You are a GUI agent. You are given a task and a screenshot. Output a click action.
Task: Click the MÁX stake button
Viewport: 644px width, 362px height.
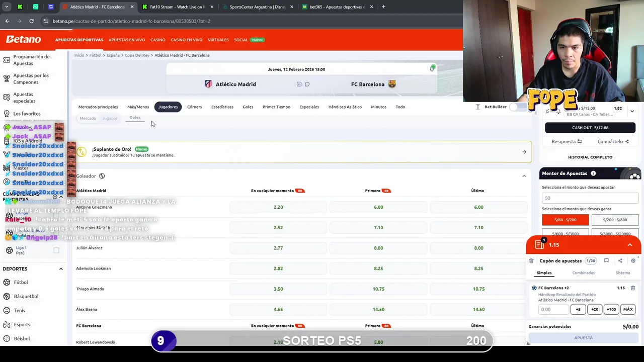(628, 309)
